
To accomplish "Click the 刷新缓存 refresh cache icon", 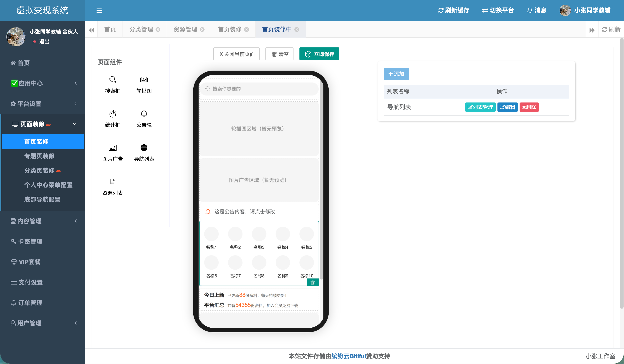I will 441,10.
